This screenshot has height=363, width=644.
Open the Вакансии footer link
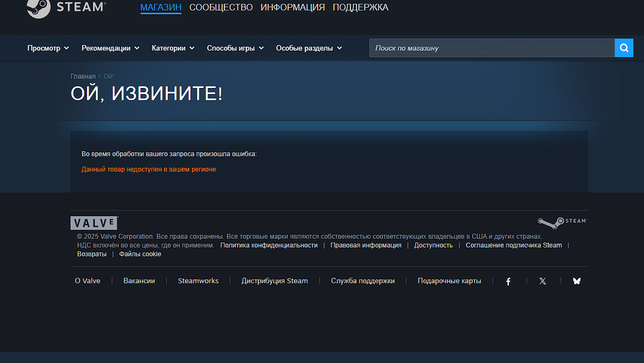coord(139,281)
